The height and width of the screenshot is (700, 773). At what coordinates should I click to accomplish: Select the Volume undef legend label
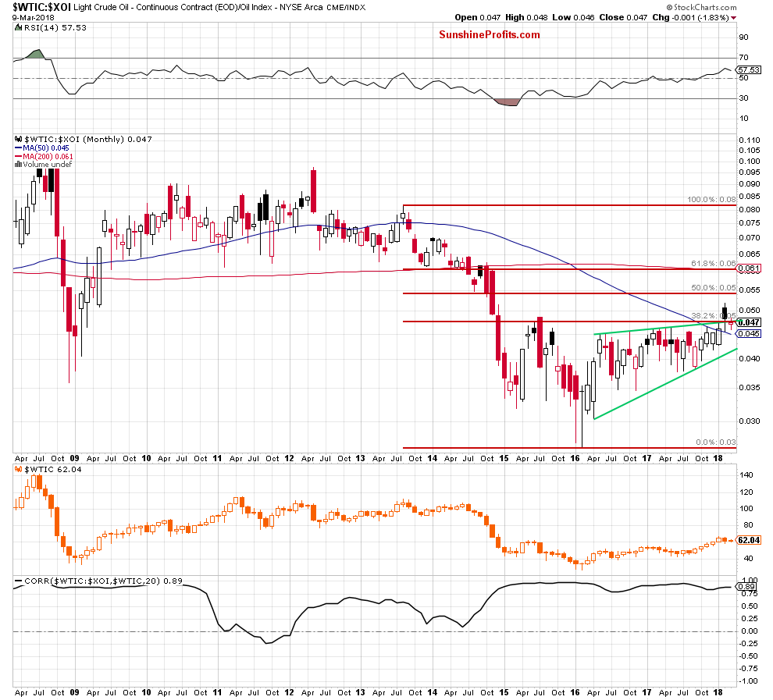(48, 165)
